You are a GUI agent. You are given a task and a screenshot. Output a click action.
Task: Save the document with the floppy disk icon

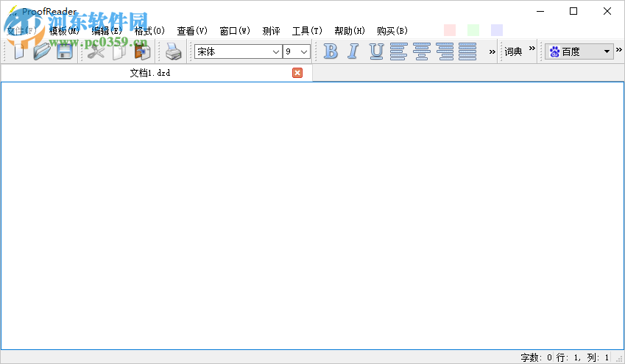click(x=64, y=51)
